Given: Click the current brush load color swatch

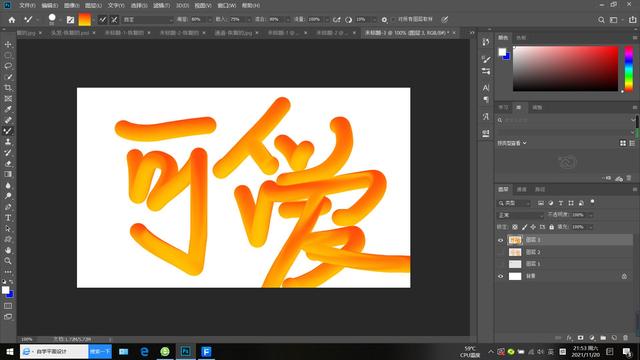Looking at the screenshot, I should [x=84, y=20].
